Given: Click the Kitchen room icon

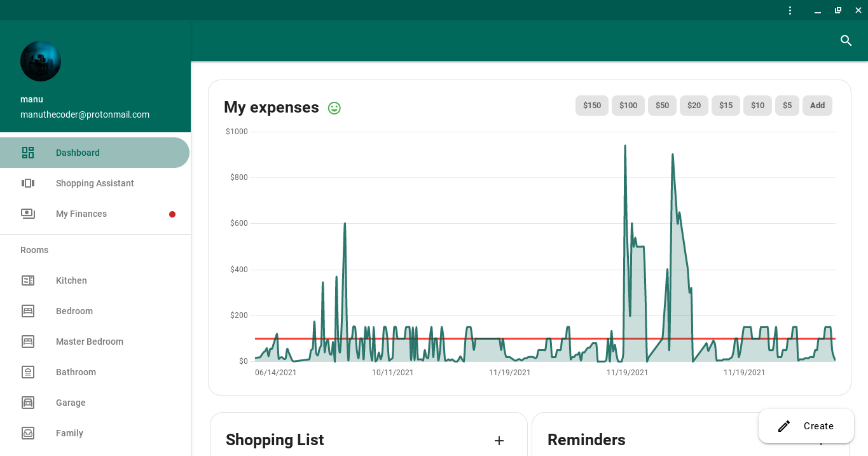Looking at the screenshot, I should tap(28, 280).
